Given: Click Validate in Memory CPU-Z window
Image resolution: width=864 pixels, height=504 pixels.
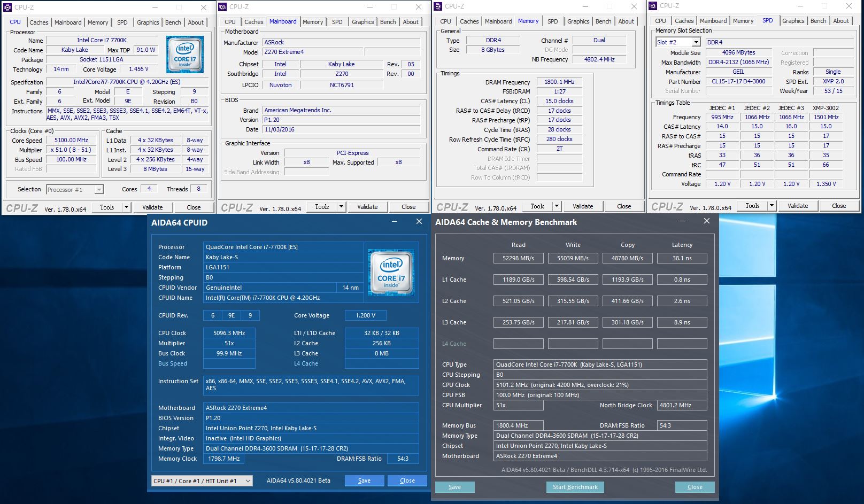Looking at the screenshot, I should [x=583, y=206].
